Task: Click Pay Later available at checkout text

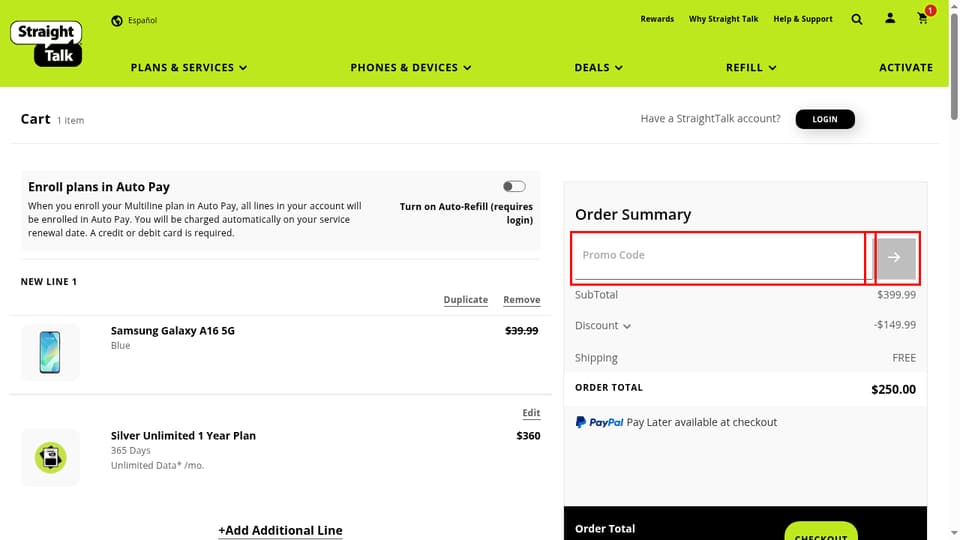Action: click(x=702, y=422)
